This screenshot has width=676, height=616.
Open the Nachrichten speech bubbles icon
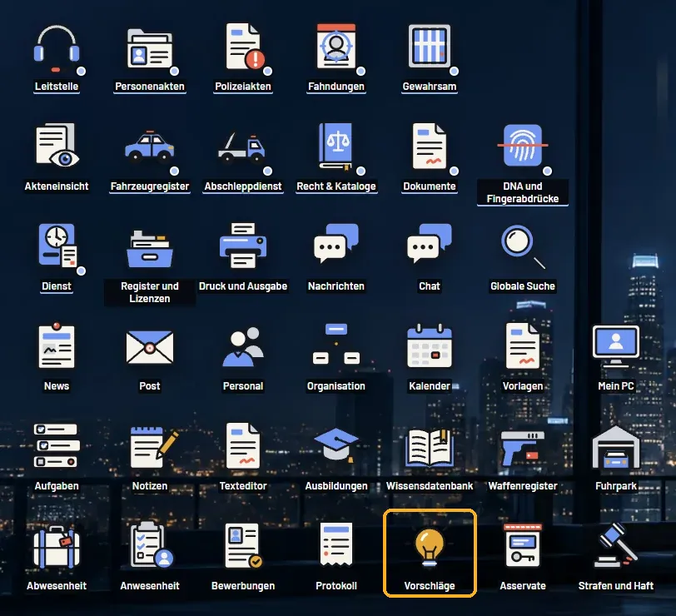pos(336,244)
